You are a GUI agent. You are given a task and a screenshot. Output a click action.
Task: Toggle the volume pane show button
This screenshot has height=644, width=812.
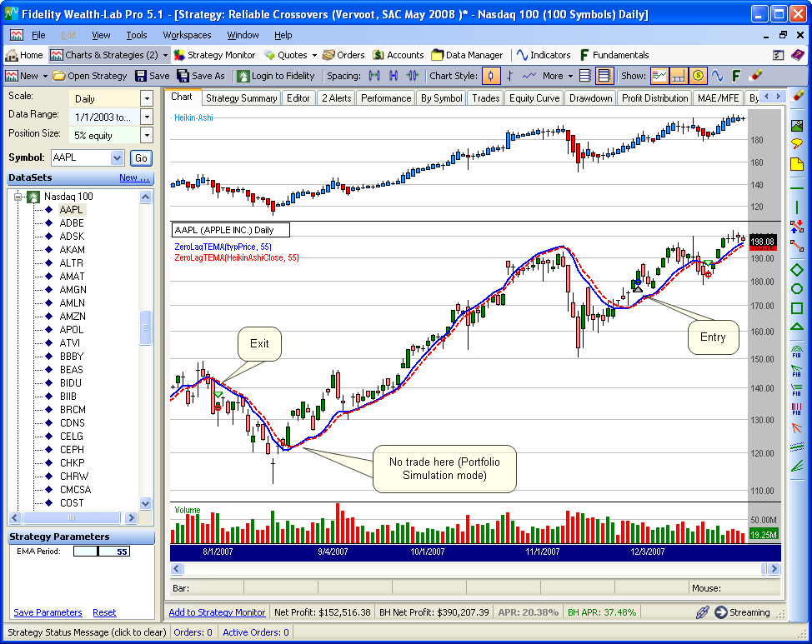(x=679, y=76)
